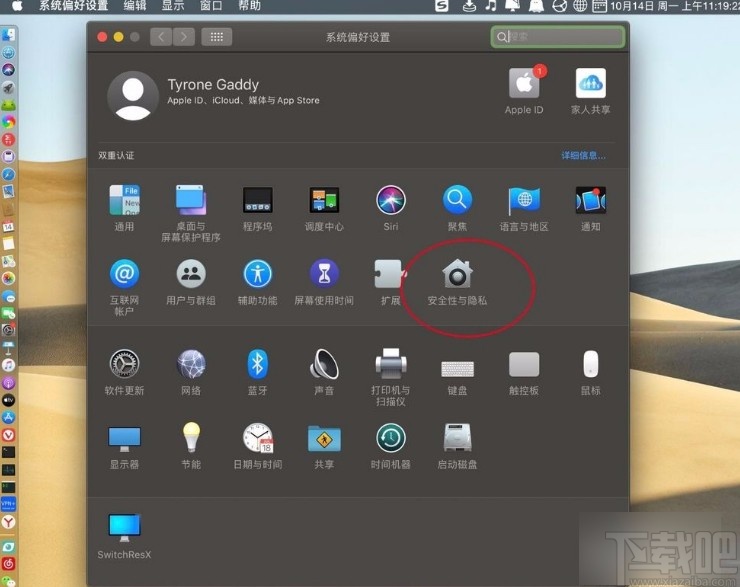The image size is (740, 587).
Task: Open the 窗口 menu
Action: pos(211,6)
